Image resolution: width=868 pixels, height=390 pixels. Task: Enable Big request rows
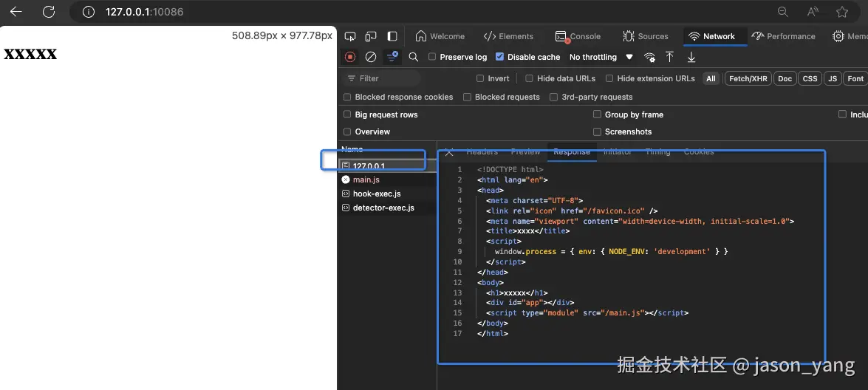(x=347, y=114)
